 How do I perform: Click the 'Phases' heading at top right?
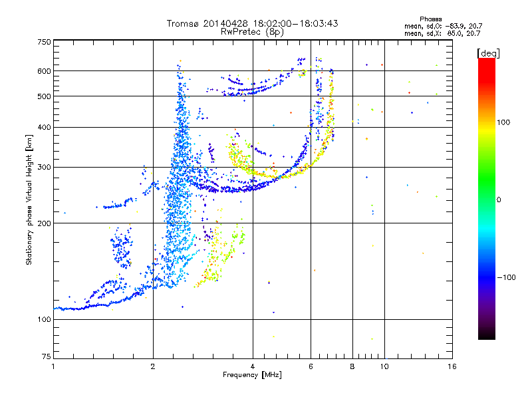[430, 19]
